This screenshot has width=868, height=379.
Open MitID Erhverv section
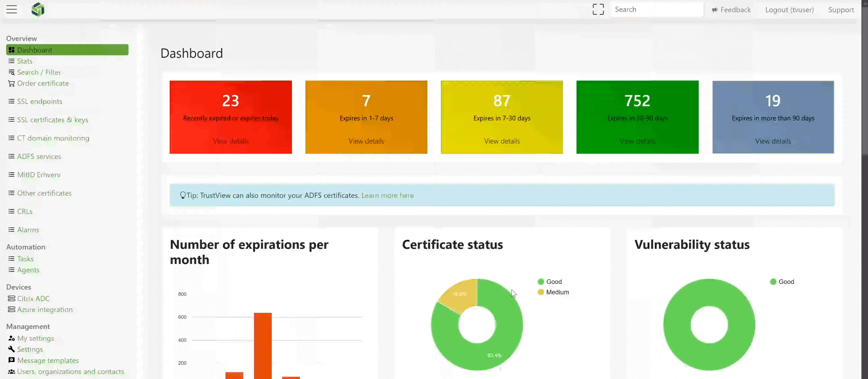[x=39, y=174]
